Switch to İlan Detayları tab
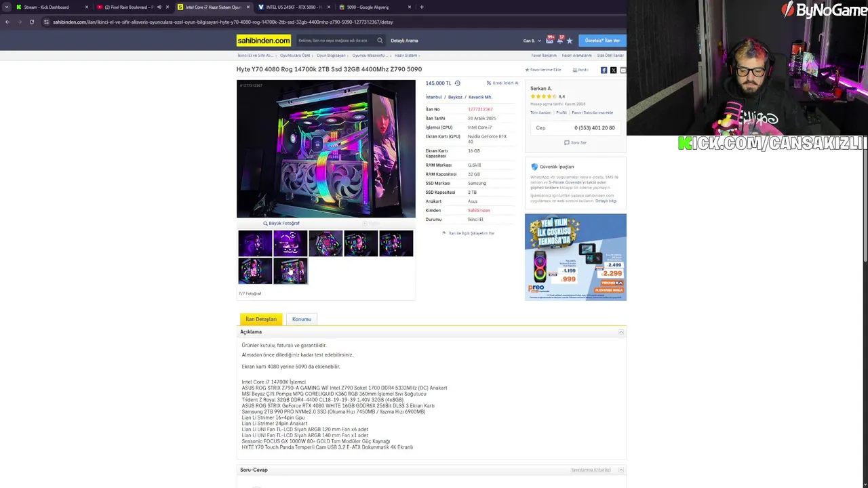The image size is (868, 488). pos(261,319)
